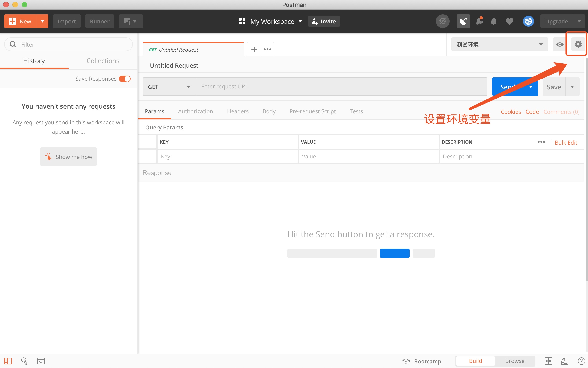Click the Invite button

click(324, 21)
